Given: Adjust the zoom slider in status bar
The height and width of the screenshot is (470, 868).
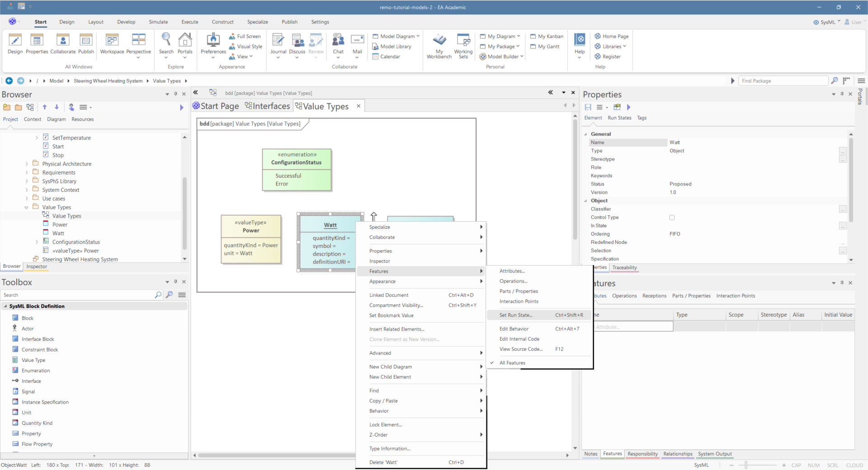Looking at the screenshot, I should tap(746, 465).
